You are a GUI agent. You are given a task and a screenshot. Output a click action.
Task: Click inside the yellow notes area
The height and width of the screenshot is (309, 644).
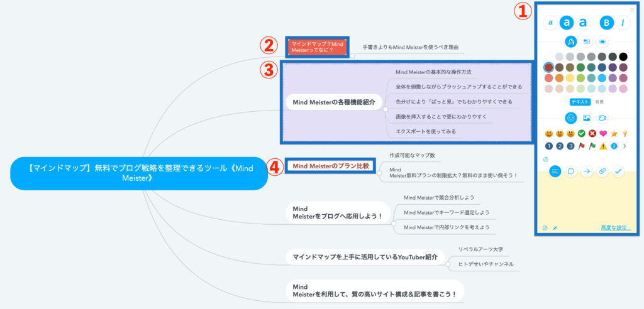click(587, 201)
